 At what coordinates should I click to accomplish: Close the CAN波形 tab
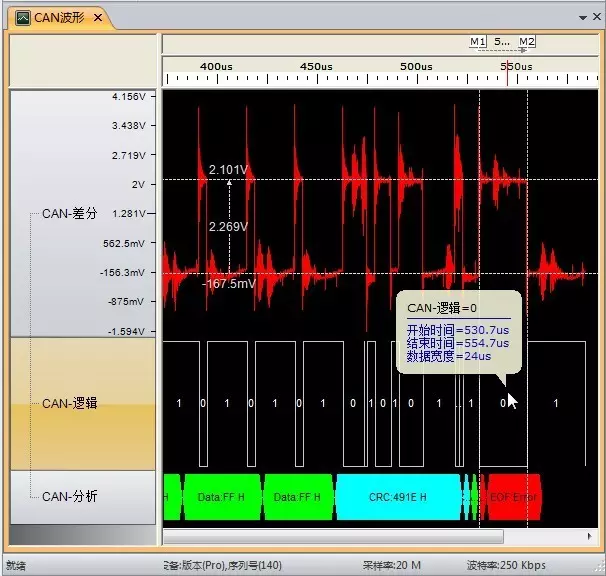point(98,18)
